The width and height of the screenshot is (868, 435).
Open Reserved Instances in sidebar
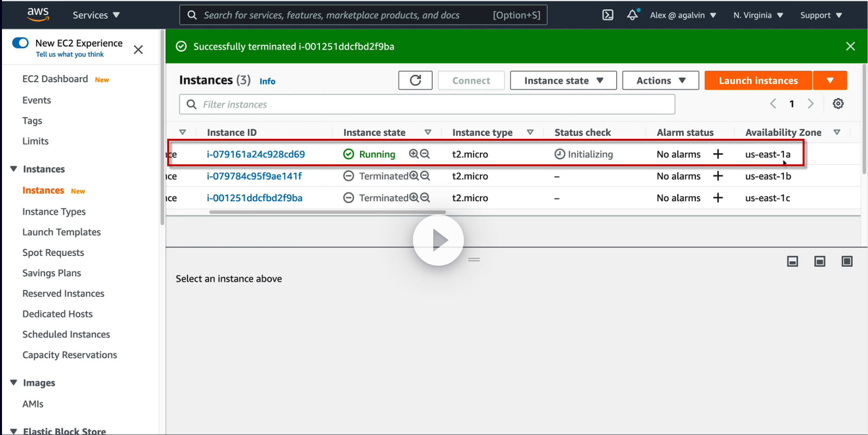click(x=63, y=293)
